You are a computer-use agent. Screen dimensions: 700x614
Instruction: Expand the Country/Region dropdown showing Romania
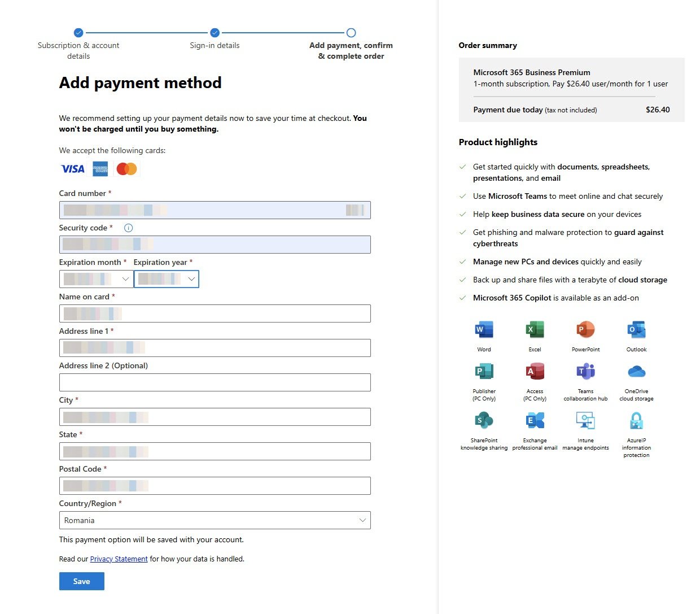(x=215, y=520)
